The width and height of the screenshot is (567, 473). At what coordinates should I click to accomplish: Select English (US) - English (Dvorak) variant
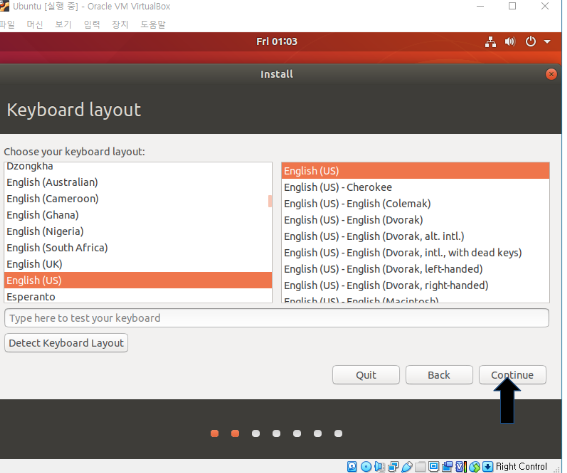(x=415, y=220)
